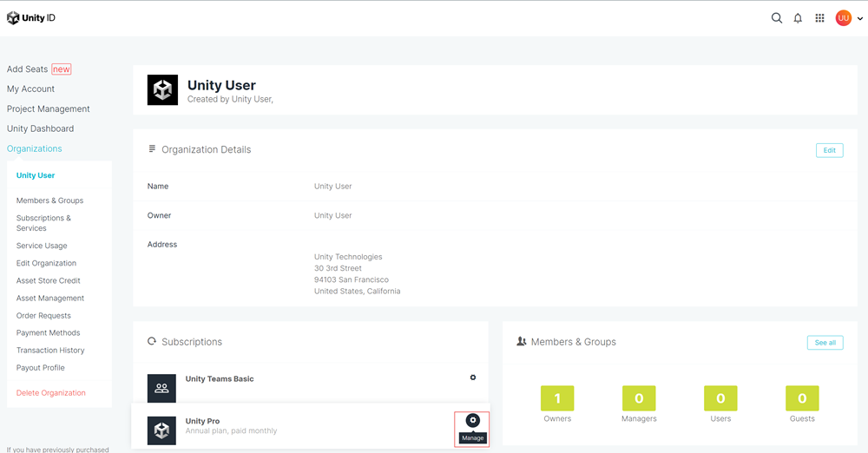Click address line '30 3rd Street'
Screen dimensions: 868x453
[338, 268]
